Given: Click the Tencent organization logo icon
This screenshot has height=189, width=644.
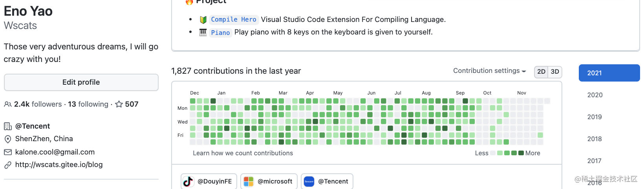Looking at the screenshot, I should 309,181.
